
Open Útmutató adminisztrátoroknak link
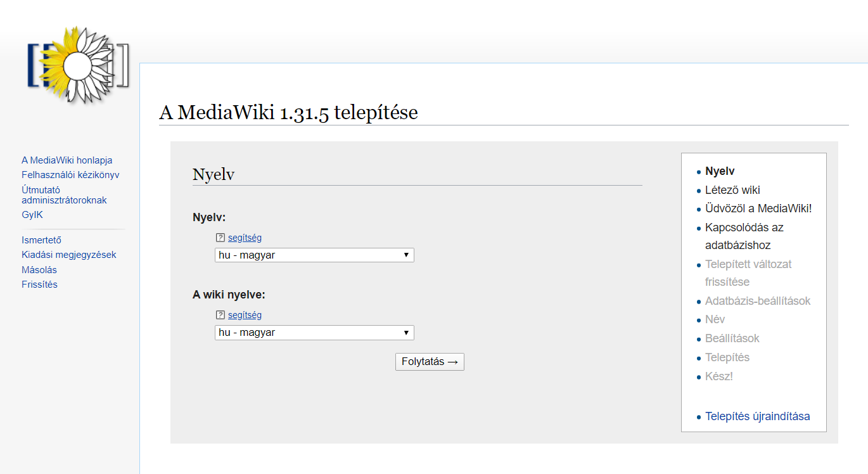[x=64, y=195]
